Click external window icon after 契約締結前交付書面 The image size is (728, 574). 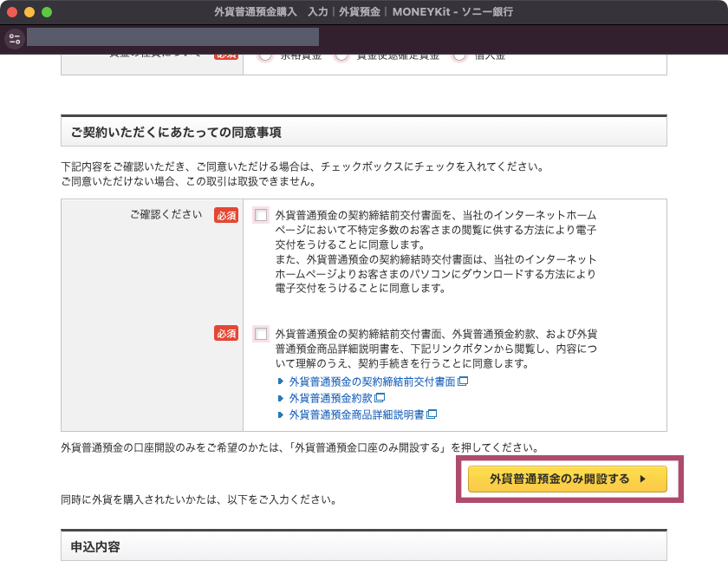click(463, 382)
